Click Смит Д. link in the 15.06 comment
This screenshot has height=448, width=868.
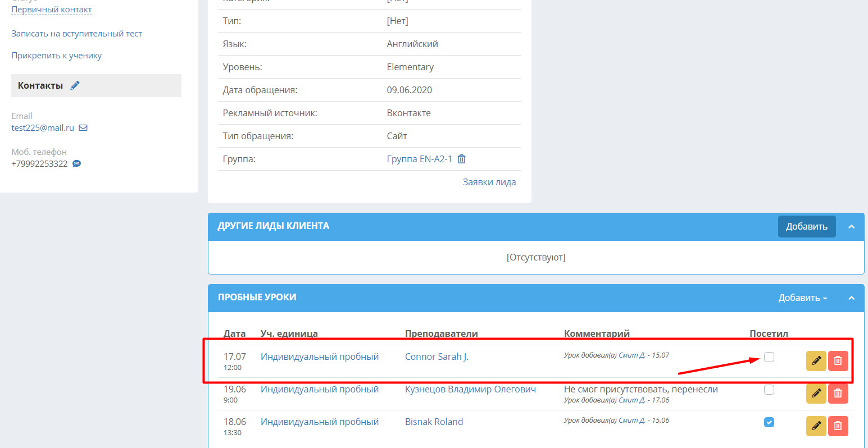[x=632, y=420]
